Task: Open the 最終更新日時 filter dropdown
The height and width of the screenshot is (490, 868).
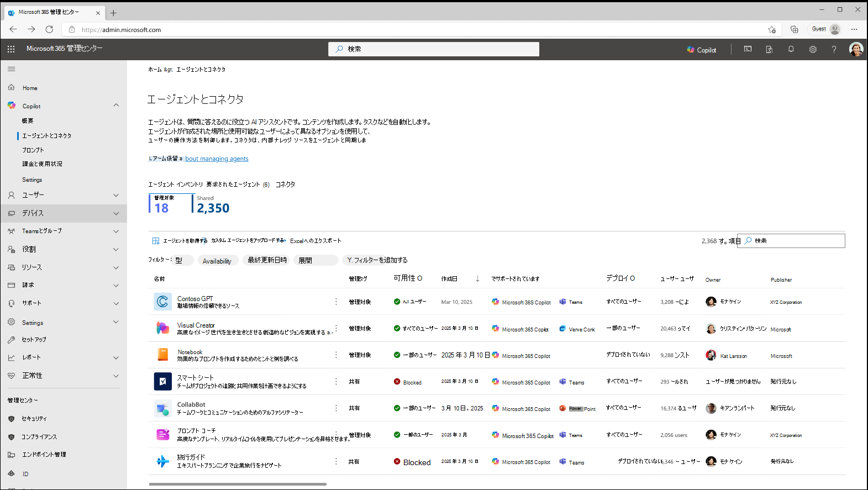Action: click(267, 260)
